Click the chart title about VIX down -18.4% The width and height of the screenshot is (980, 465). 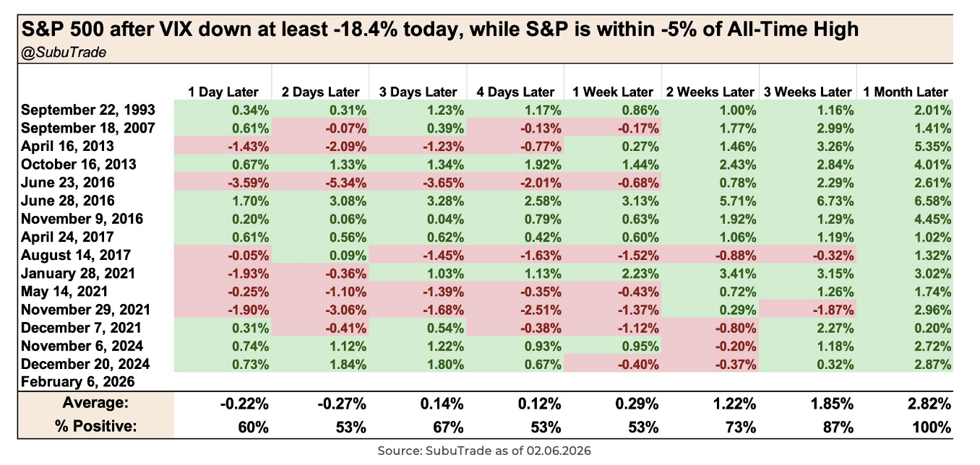439,30
